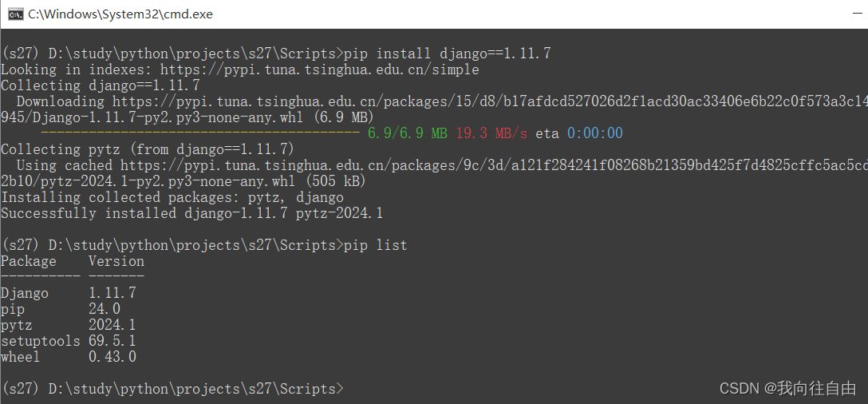
Task: Click the C:\Windows\System32\cmd.exe window title
Action: point(120,14)
